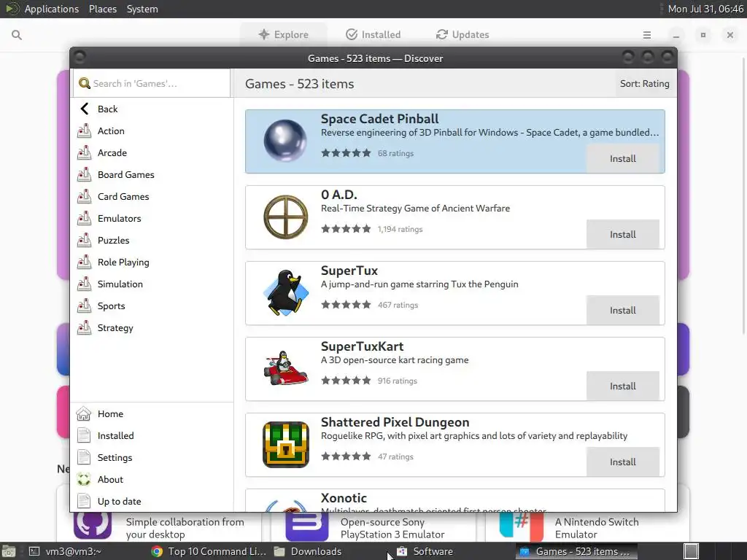Click the "0 A.D." title text
Screen dimensions: 747x560
(338, 195)
